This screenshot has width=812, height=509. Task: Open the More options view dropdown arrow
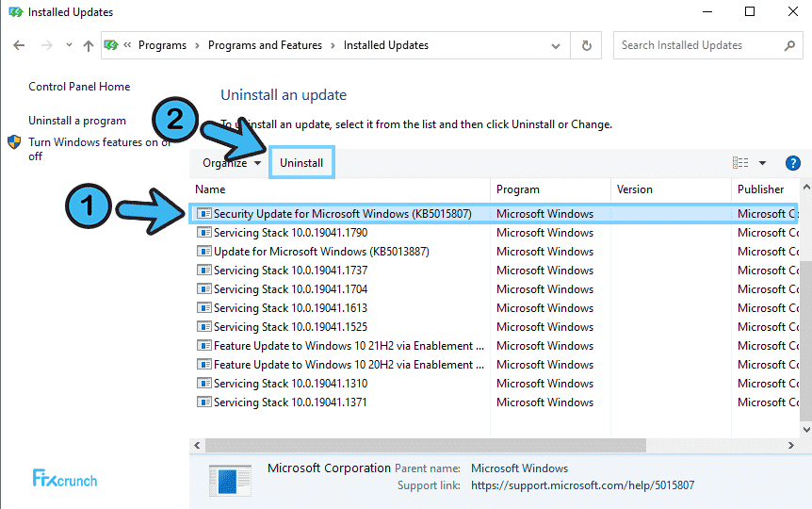(762, 163)
